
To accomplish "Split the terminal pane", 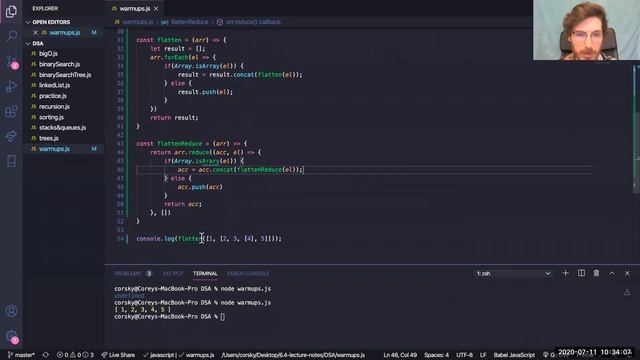I will (581, 273).
